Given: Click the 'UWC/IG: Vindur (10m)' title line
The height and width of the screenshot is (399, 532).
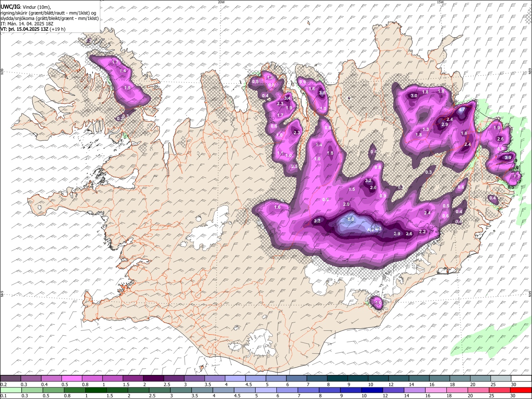Looking at the screenshot, I should [26, 7].
